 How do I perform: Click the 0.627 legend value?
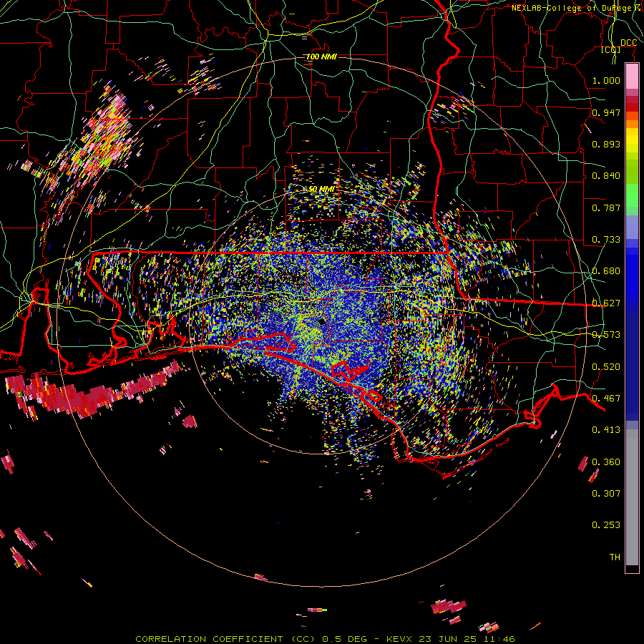tap(606, 303)
